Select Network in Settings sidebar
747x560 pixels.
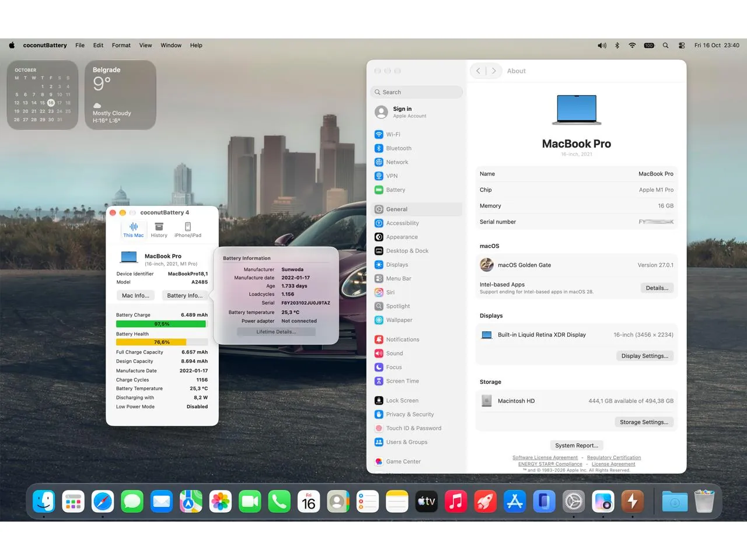point(417,162)
